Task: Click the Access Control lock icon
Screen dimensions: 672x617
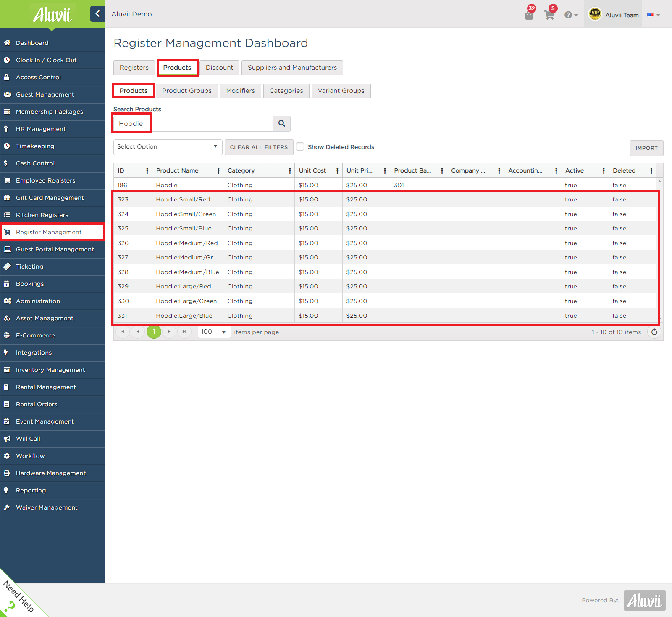Action: (7, 77)
